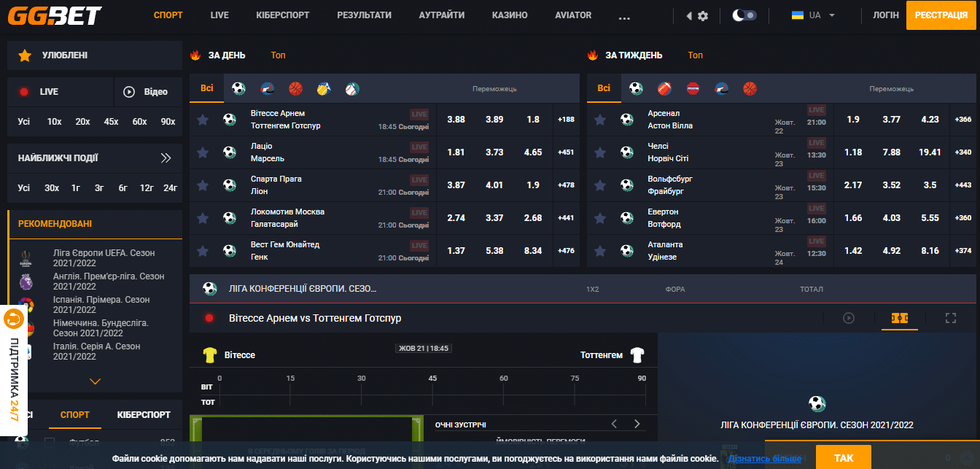Collapse the header panel arrow beside the gear
980x469 pixels.
point(689,15)
